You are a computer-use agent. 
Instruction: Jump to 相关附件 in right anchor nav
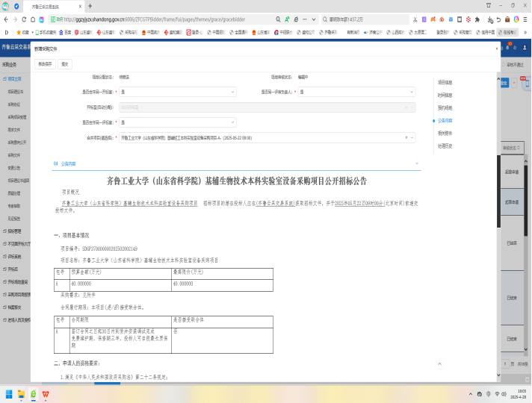click(x=445, y=133)
